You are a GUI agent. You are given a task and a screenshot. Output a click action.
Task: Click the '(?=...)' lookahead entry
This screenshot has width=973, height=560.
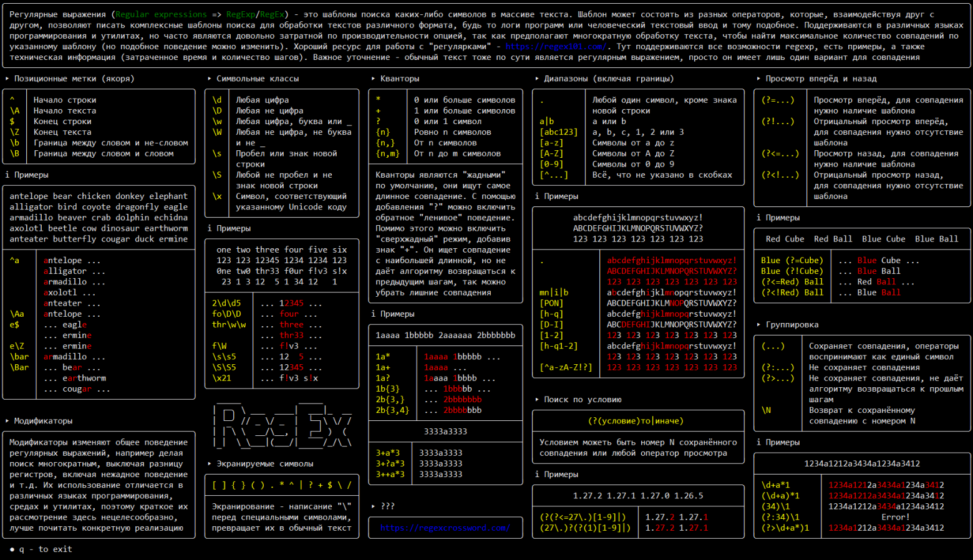[x=778, y=100]
